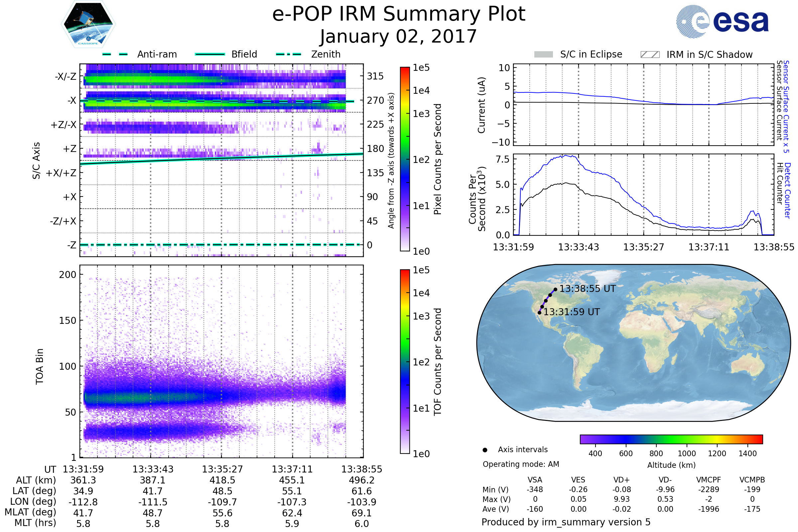Click the Axis intervals black dot marker
The height and width of the screenshot is (532, 798).
tap(485, 450)
